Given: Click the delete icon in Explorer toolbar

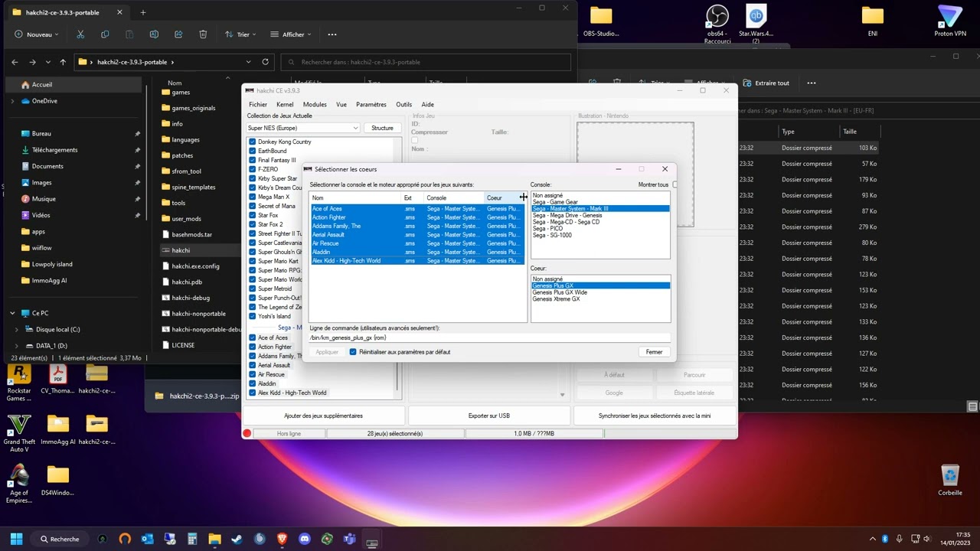Looking at the screenshot, I should click(x=203, y=34).
